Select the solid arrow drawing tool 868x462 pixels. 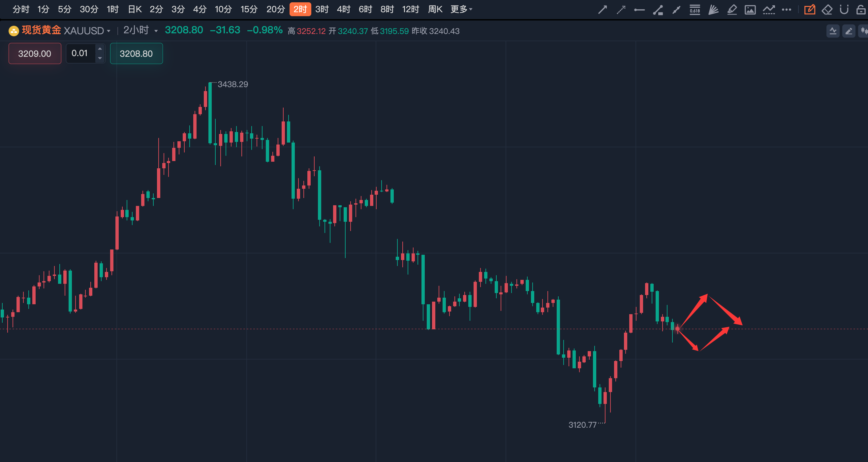point(603,10)
